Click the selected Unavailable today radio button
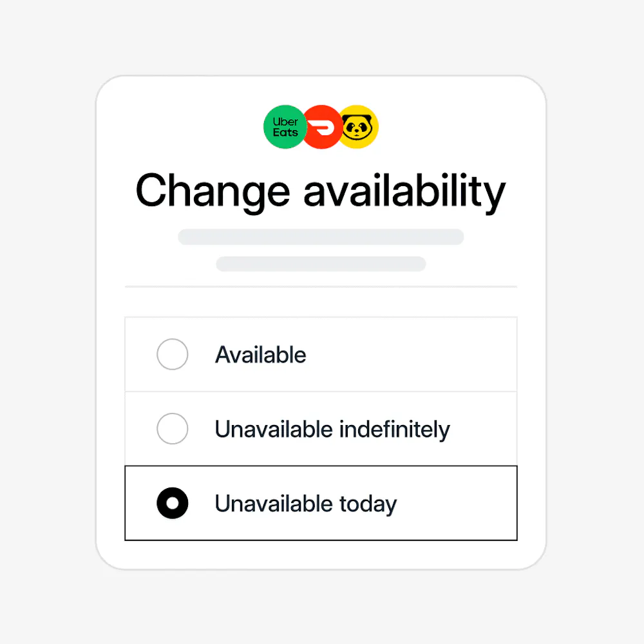 click(x=173, y=504)
